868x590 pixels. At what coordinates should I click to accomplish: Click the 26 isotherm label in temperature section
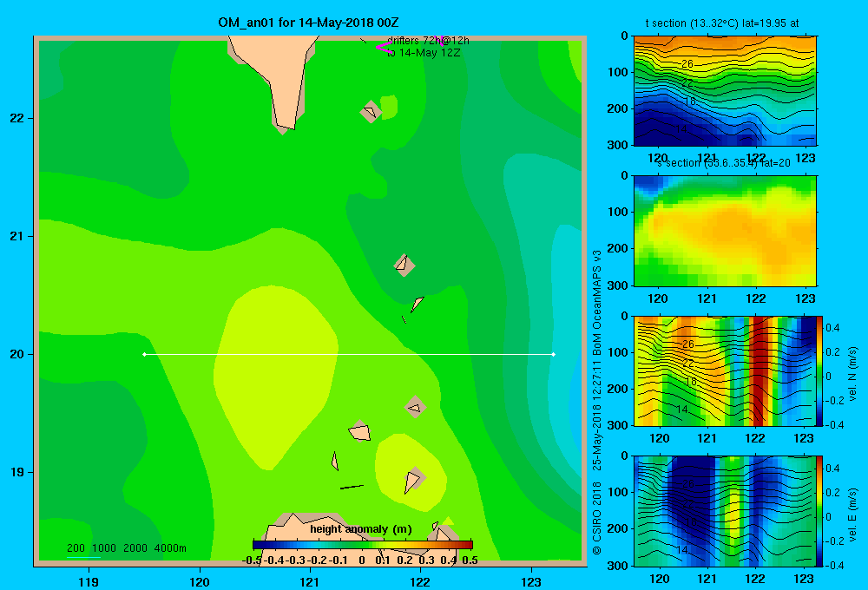pyautogui.click(x=687, y=63)
